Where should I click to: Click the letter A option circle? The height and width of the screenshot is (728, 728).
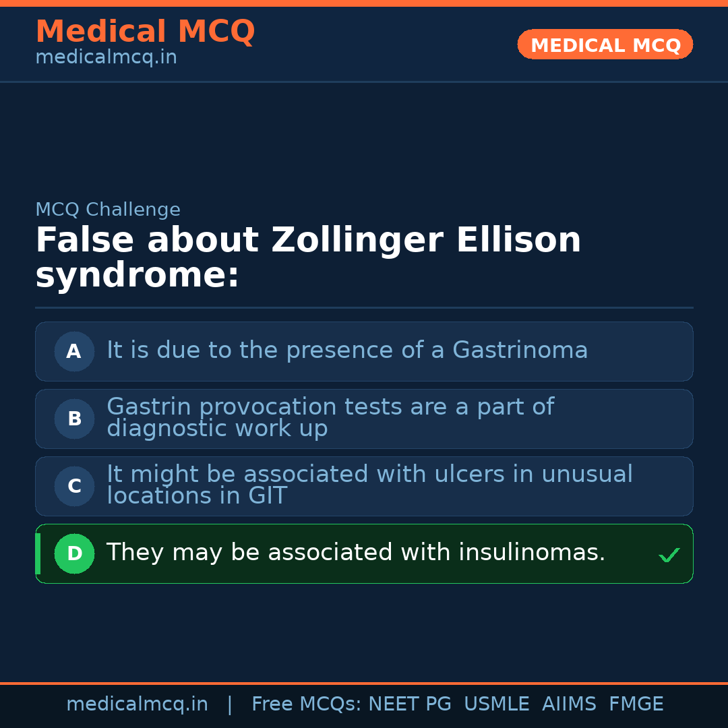click(x=74, y=351)
